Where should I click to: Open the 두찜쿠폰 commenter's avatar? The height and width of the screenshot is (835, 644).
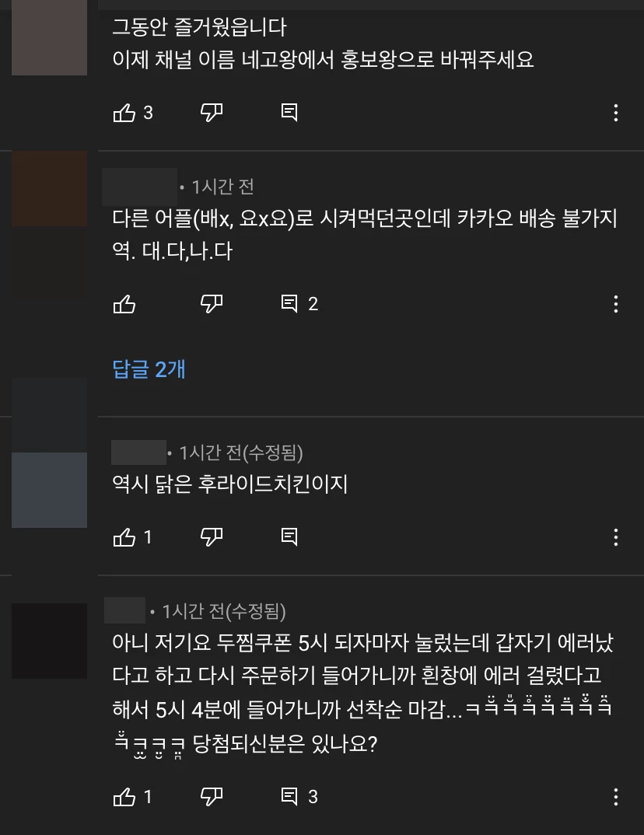(x=50, y=641)
